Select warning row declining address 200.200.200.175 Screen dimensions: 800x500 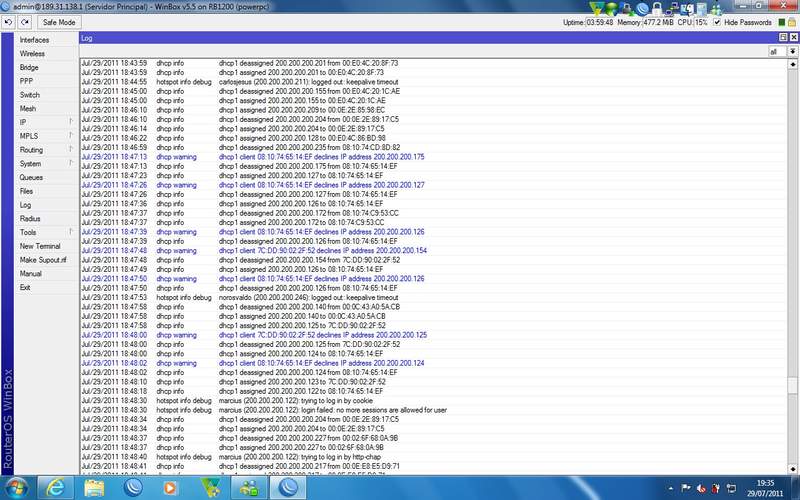coord(434,157)
